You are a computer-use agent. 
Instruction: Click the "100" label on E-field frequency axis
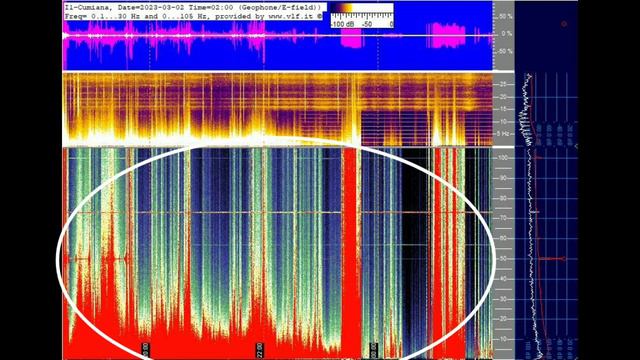pyautogui.click(x=504, y=158)
